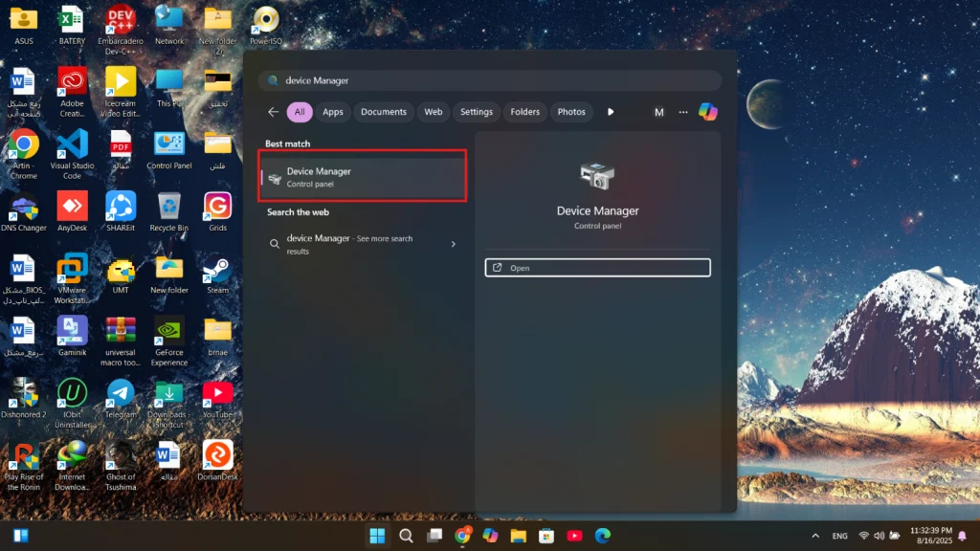Show more filter tabs with arrow
Image resolution: width=980 pixels, height=551 pixels.
[611, 112]
